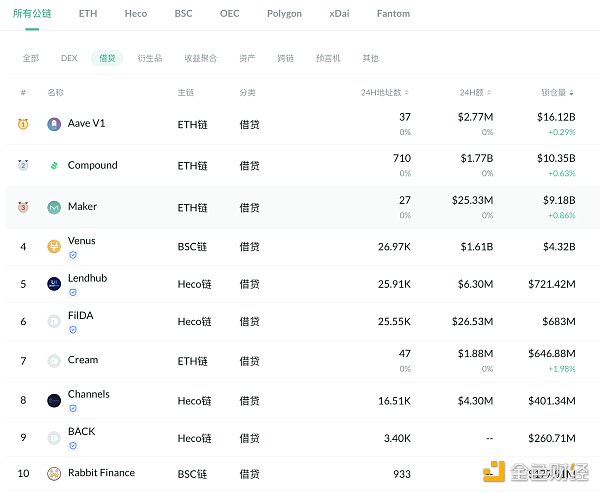Sort by 24H地址数 column
The width and height of the screenshot is (600, 493).
(x=385, y=93)
